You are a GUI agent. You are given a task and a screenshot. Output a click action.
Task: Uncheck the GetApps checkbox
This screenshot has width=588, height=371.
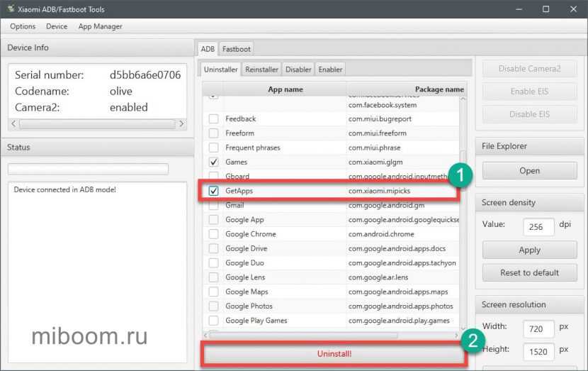pos(213,191)
